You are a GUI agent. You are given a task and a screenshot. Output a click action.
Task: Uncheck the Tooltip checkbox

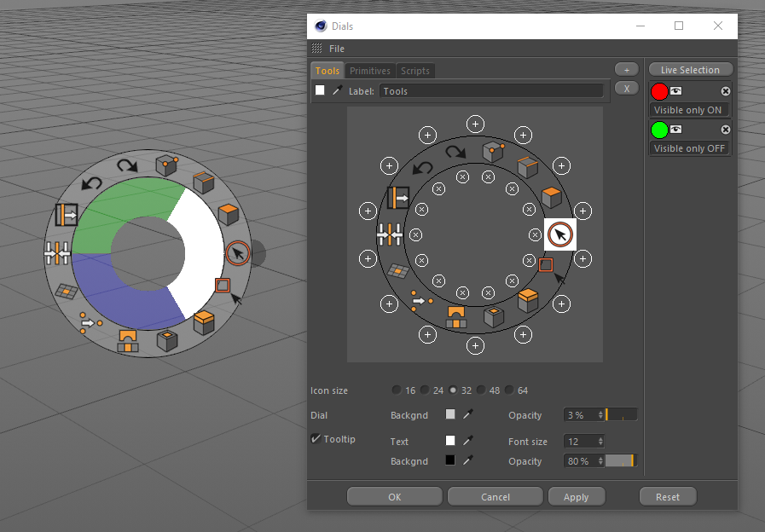click(316, 439)
